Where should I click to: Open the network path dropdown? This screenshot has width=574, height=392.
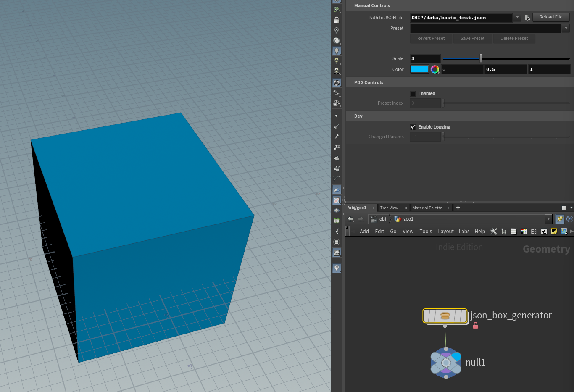(x=548, y=219)
